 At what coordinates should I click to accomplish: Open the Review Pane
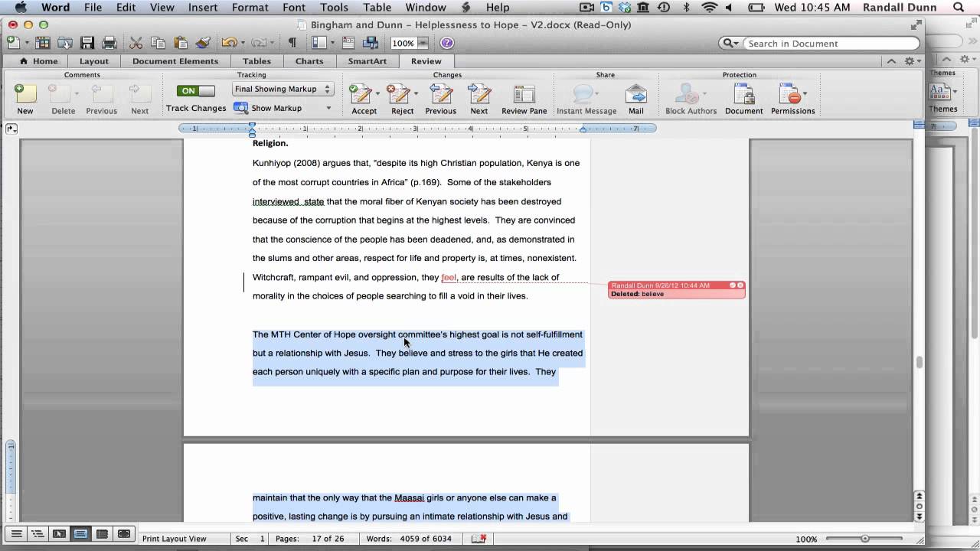coord(524,99)
